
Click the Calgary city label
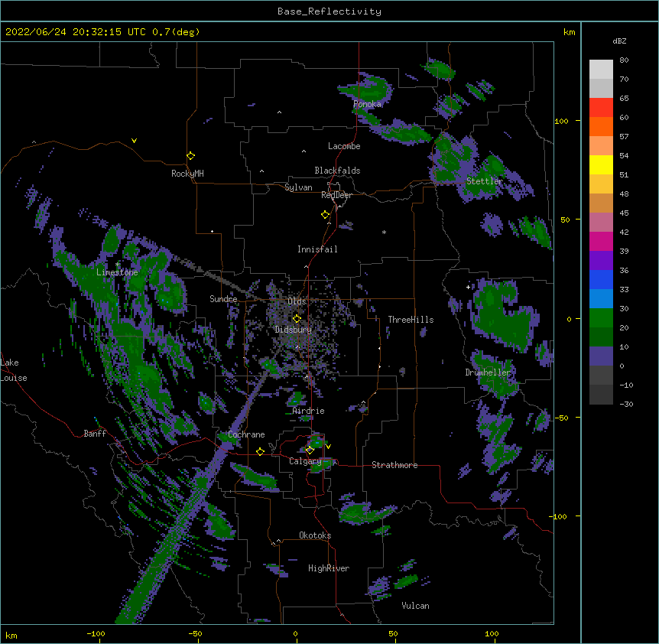click(x=306, y=461)
